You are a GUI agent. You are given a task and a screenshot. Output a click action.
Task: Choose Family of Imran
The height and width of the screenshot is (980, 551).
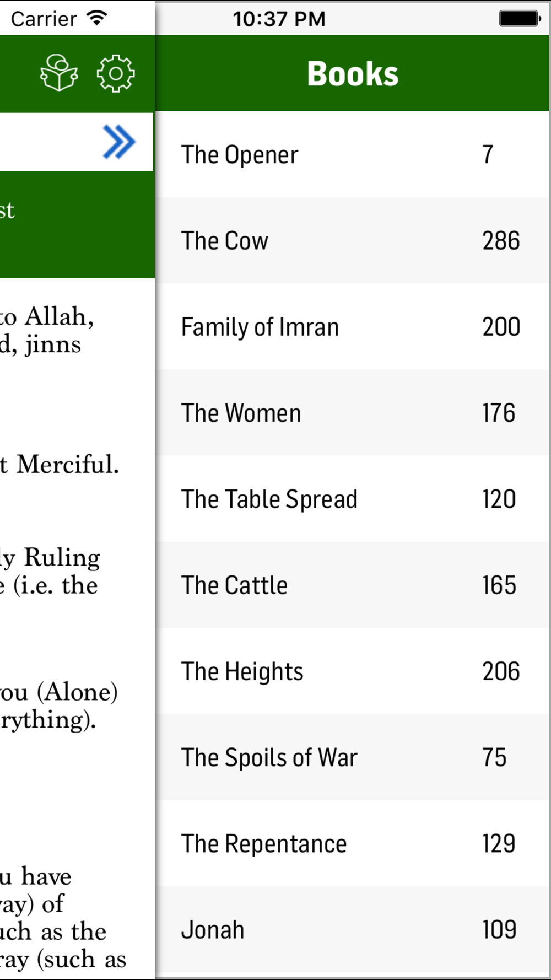tap(260, 327)
